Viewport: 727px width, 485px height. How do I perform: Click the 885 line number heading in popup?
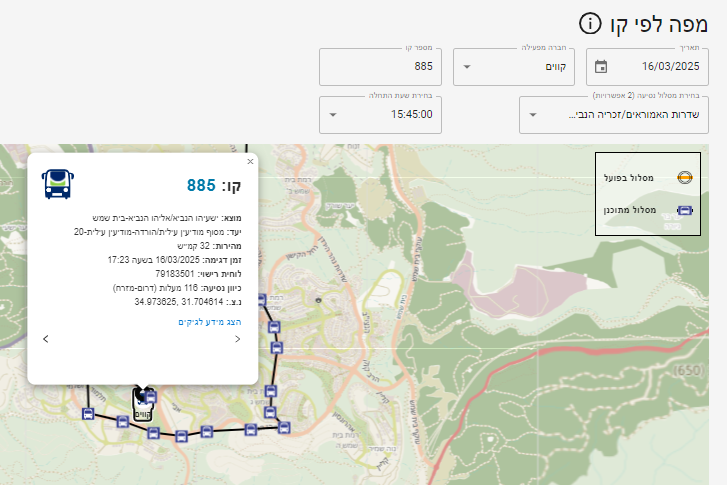click(201, 185)
